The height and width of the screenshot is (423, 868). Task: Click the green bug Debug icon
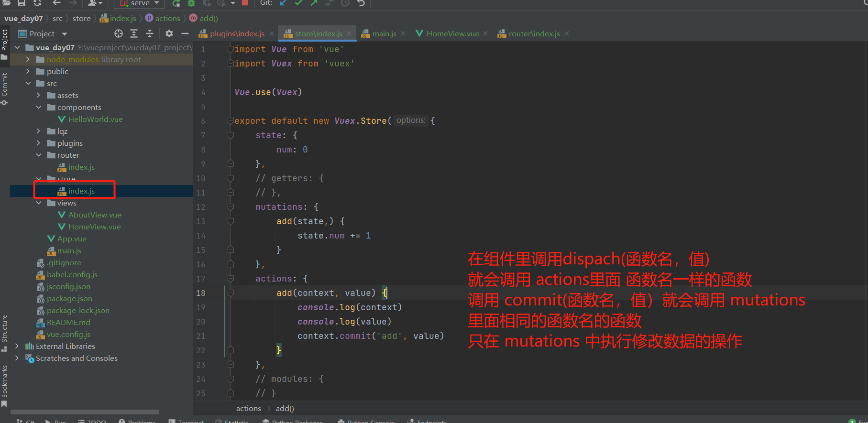point(191,3)
